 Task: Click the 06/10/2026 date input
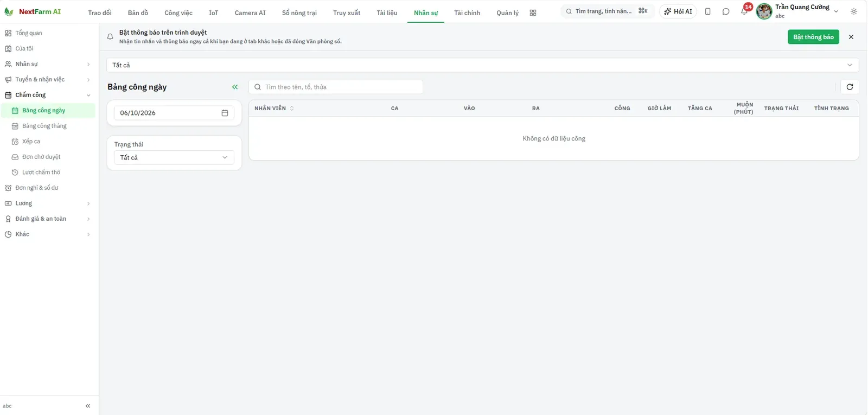(x=174, y=113)
